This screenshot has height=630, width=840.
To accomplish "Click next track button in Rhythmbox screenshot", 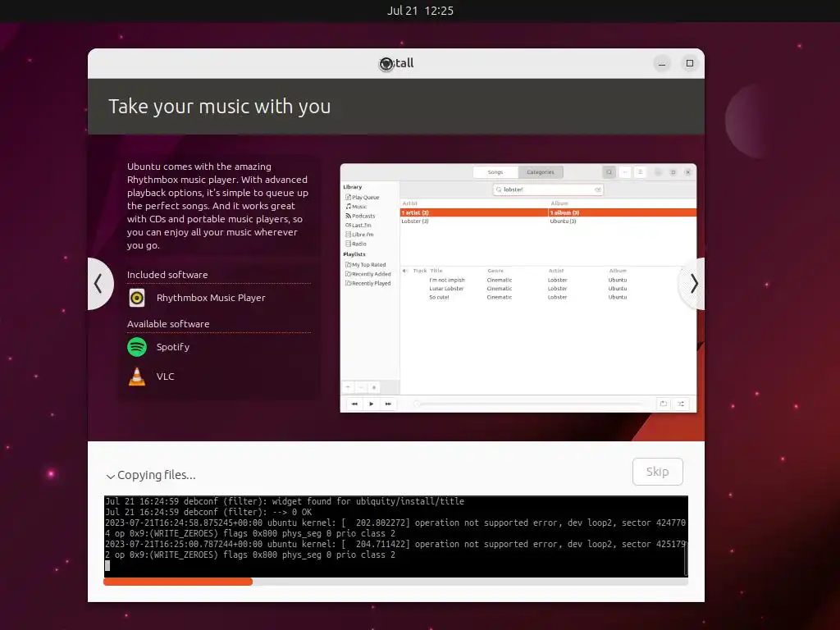I will click(x=388, y=404).
